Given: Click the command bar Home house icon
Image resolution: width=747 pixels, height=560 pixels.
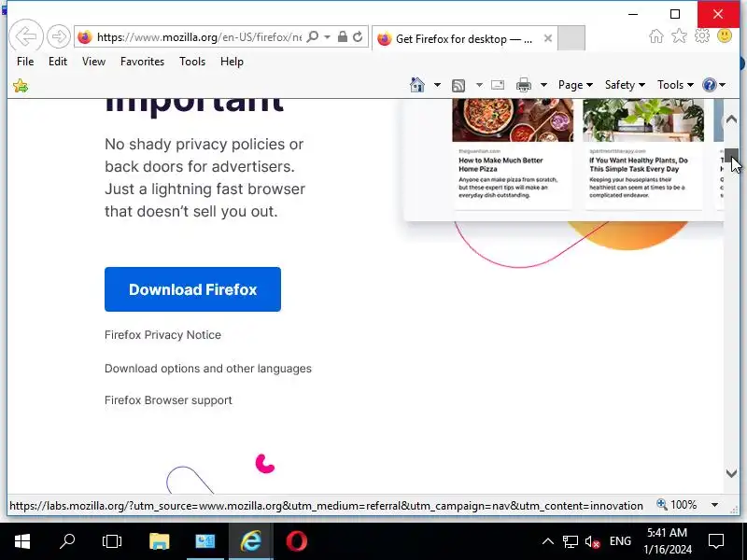Looking at the screenshot, I should 416,85.
